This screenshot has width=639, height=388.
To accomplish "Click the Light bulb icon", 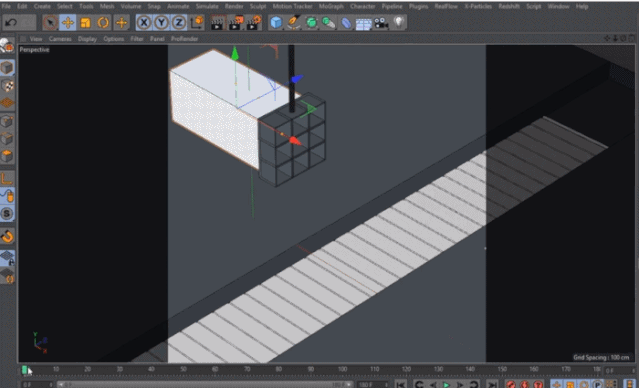I will (x=399, y=22).
